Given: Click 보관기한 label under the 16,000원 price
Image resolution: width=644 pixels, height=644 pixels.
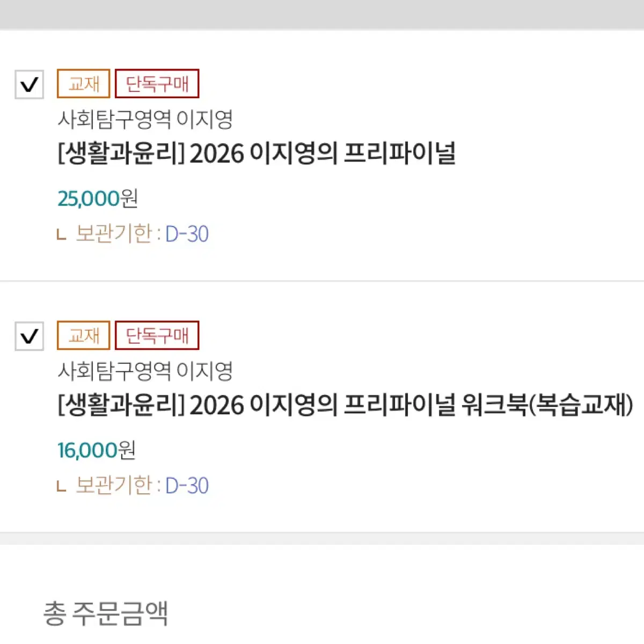Looking at the screenshot, I should click(x=114, y=486).
